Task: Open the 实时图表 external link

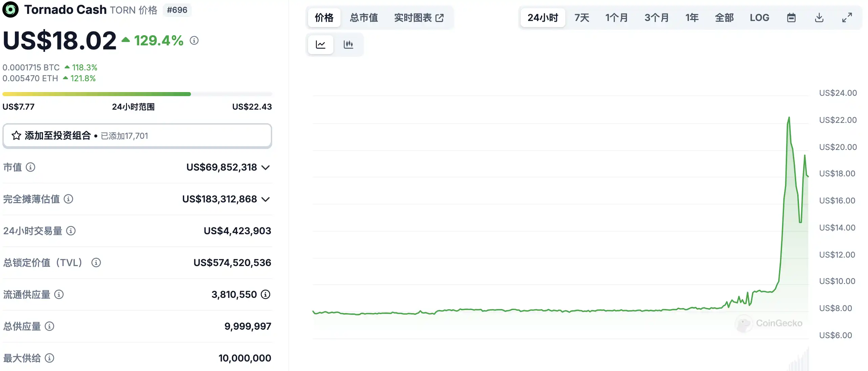Action: pyautogui.click(x=419, y=18)
